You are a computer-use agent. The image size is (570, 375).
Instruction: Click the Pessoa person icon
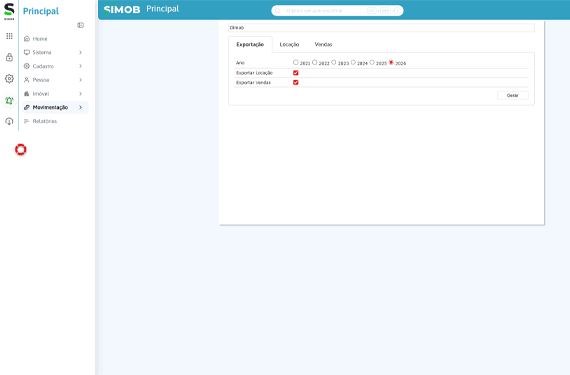click(27, 80)
